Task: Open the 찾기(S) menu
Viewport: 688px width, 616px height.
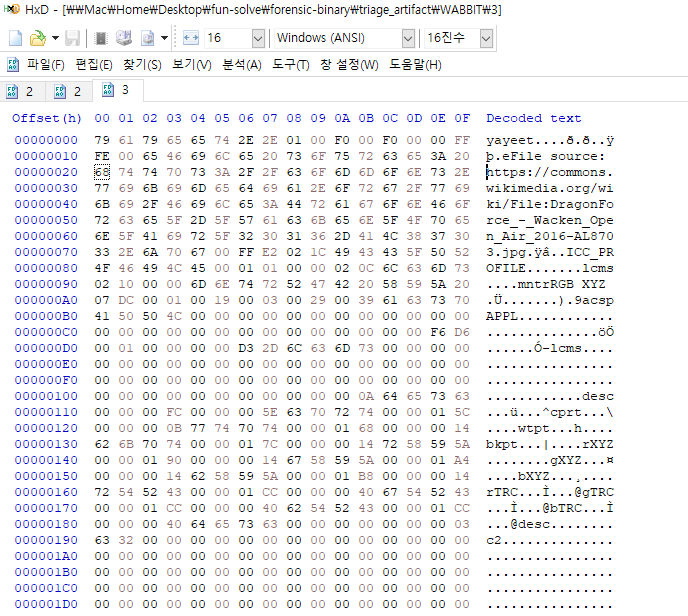Action: (142, 65)
